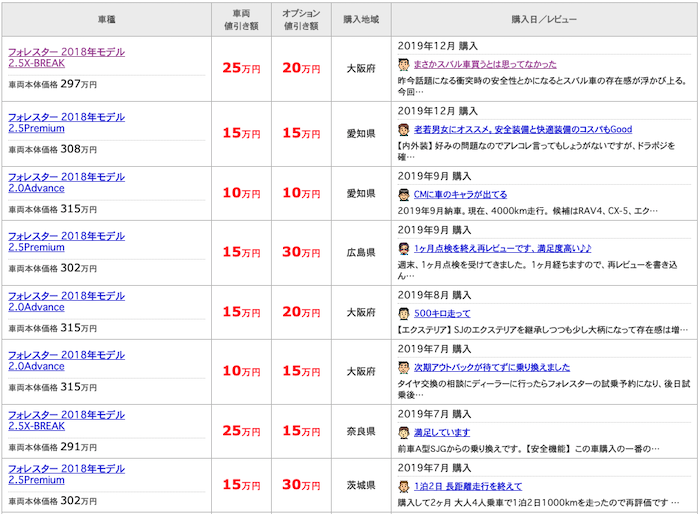
Task: Open フォレスター 2.5X-BREAK link priced 291万円
Action: [x=67, y=420]
